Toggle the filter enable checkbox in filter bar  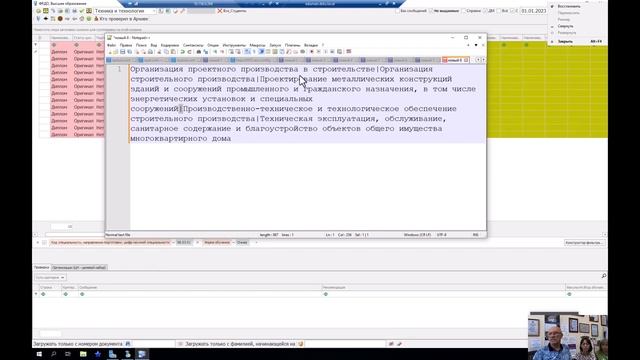coord(44,242)
